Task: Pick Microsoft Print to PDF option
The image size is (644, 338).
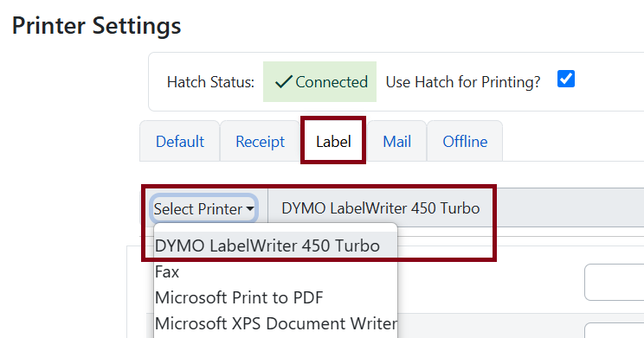Action: pyautogui.click(x=275, y=297)
